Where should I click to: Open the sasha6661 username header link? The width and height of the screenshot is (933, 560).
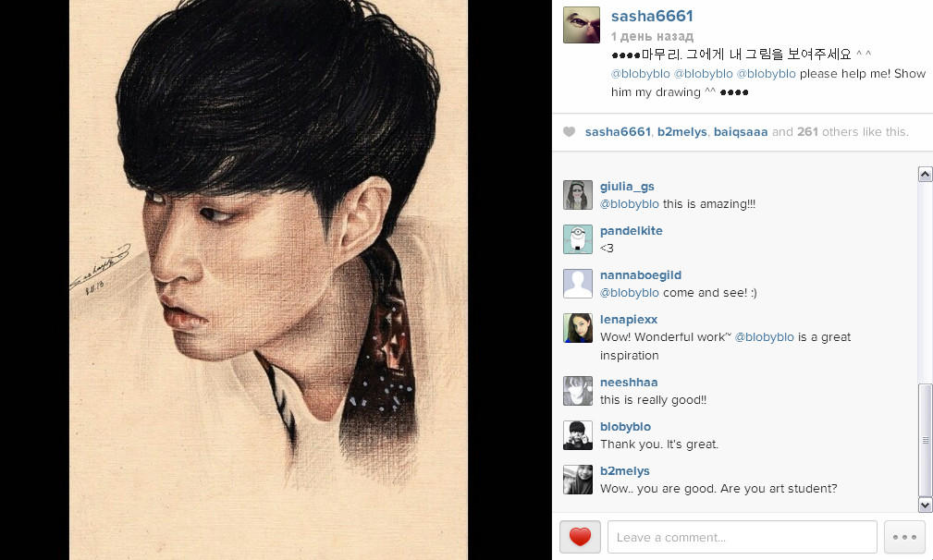pos(652,16)
